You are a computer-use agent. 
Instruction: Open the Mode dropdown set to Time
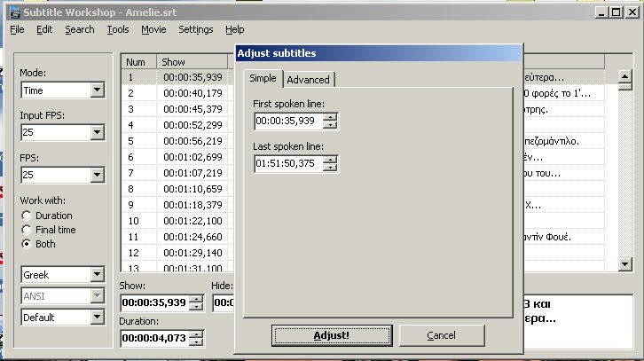[97, 90]
